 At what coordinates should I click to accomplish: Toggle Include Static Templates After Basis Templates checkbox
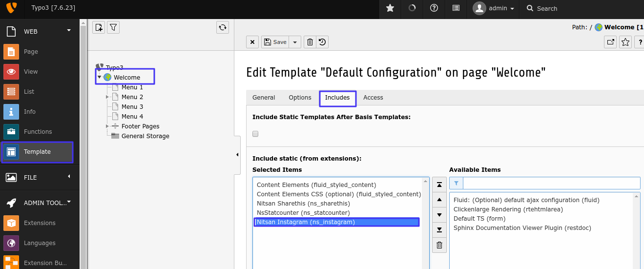(x=255, y=134)
